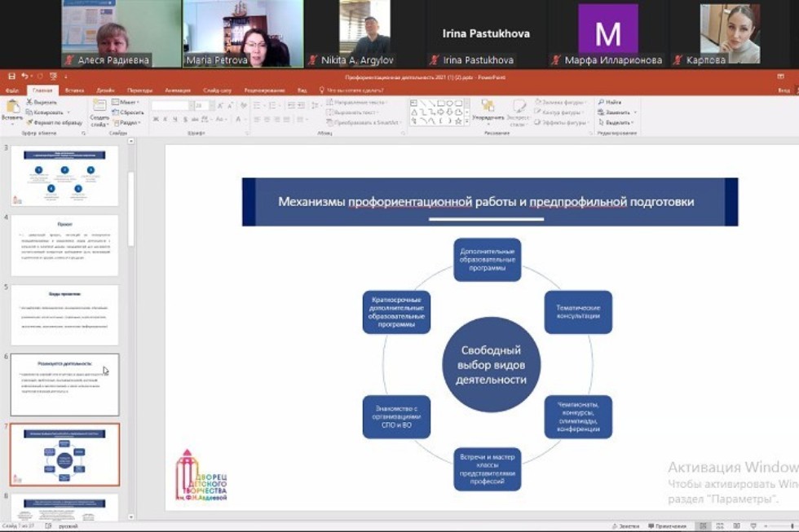Click the Cut (Вырезать) scissors icon
The height and width of the screenshot is (532, 799).
click(30, 103)
